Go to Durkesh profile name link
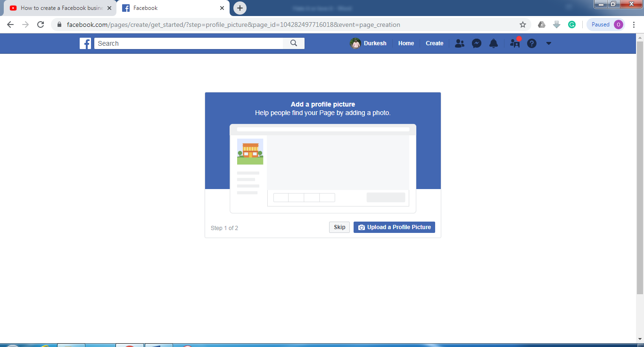Screen dimensions: 644x347 click(x=375, y=43)
